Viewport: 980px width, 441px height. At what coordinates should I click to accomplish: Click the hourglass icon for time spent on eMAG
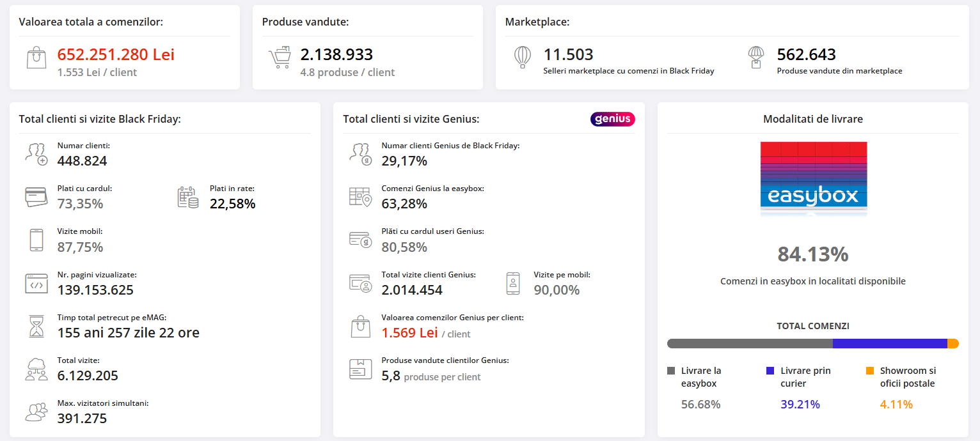pos(37,326)
